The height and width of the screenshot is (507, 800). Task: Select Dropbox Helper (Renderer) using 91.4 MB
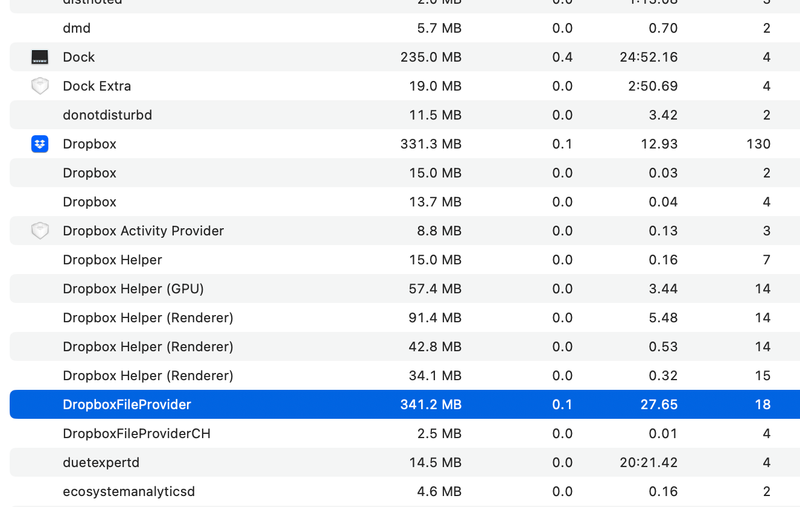coord(405,317)
